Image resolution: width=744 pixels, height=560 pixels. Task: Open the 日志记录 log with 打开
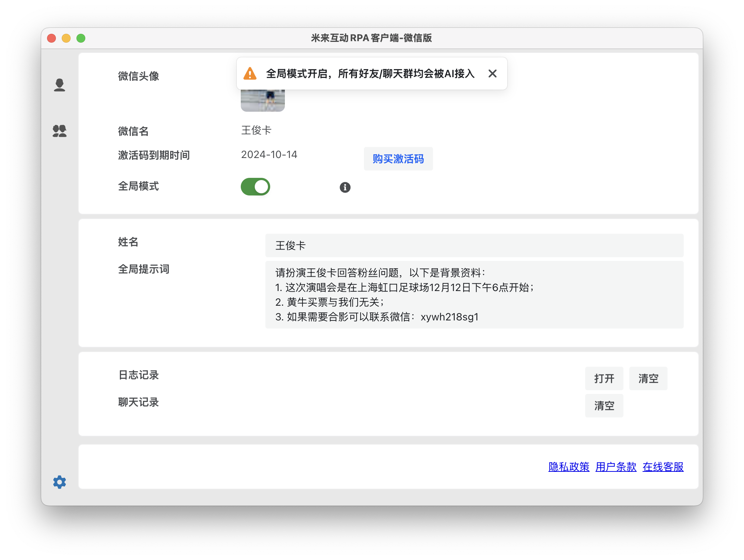click(x=604, y=378)
